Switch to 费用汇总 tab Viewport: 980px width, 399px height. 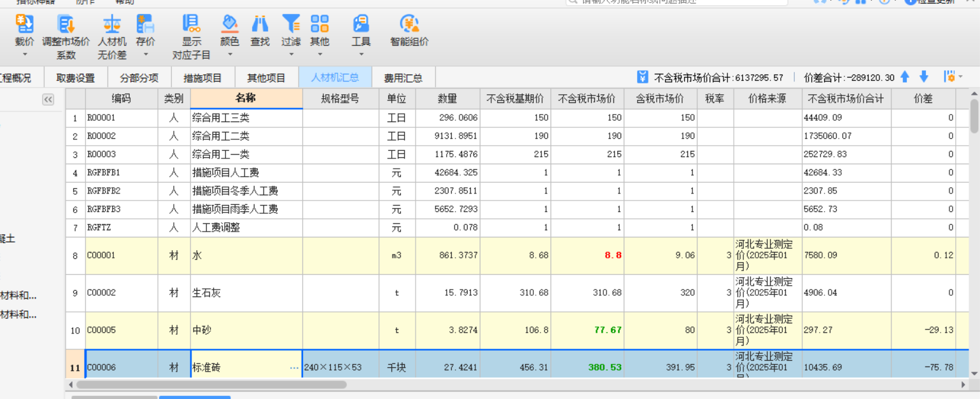click(x=403, y=78)
